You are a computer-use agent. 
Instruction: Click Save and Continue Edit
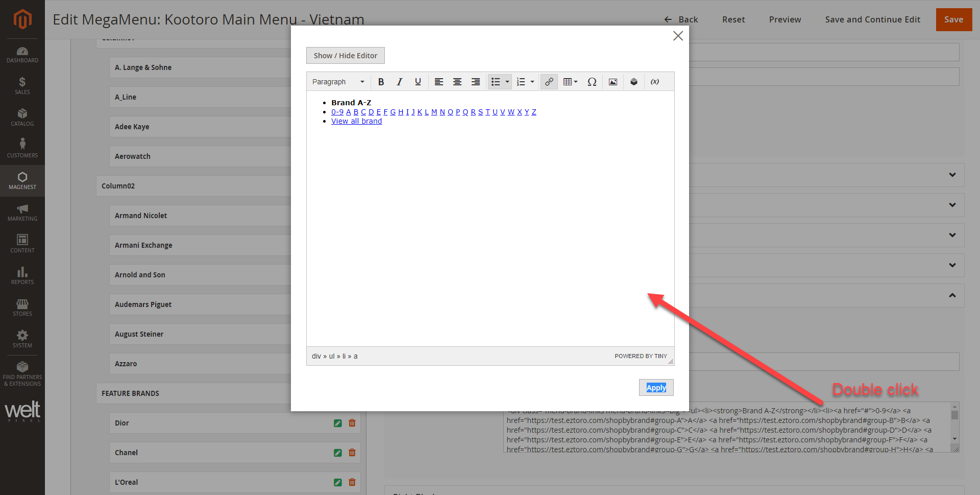(x=872, y=19)
